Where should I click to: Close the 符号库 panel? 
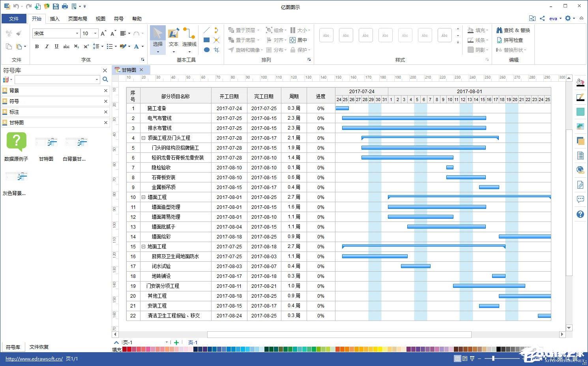(x=105, y=70)
